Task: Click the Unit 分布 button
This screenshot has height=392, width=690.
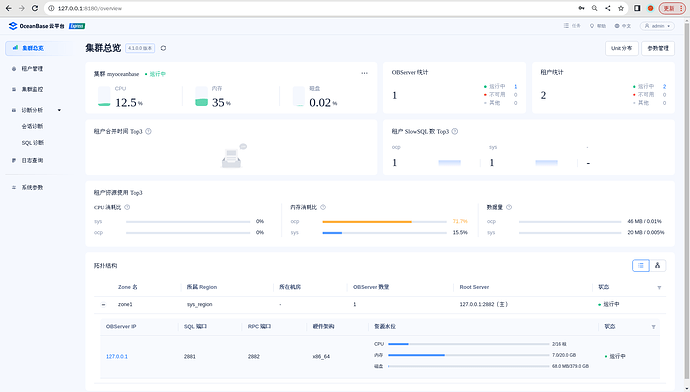Action: 621,48
